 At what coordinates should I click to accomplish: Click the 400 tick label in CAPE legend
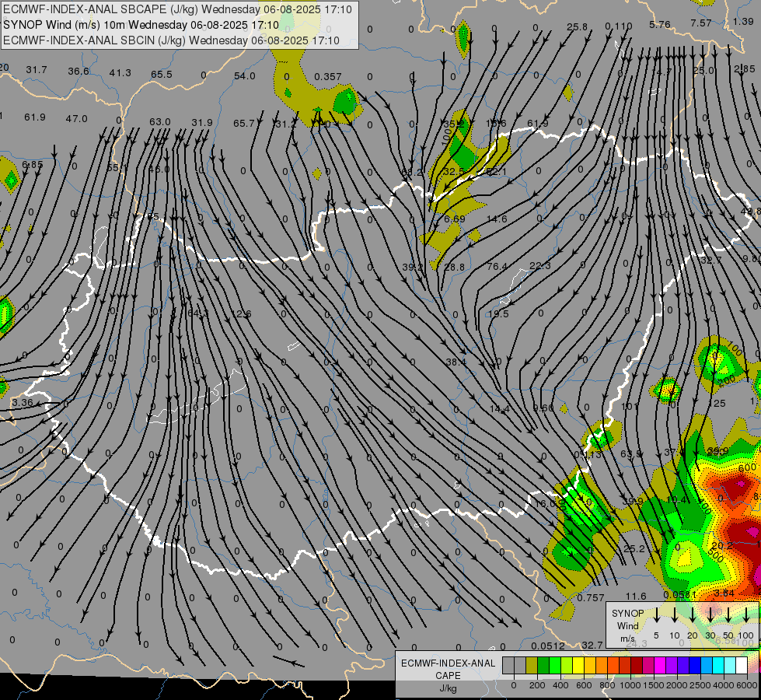(x=560, y=685)
